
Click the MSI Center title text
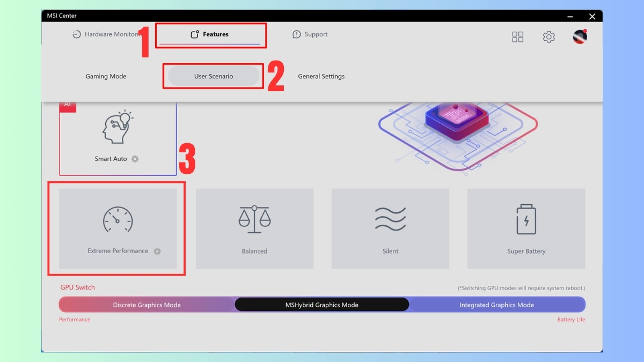pos(61,16)
